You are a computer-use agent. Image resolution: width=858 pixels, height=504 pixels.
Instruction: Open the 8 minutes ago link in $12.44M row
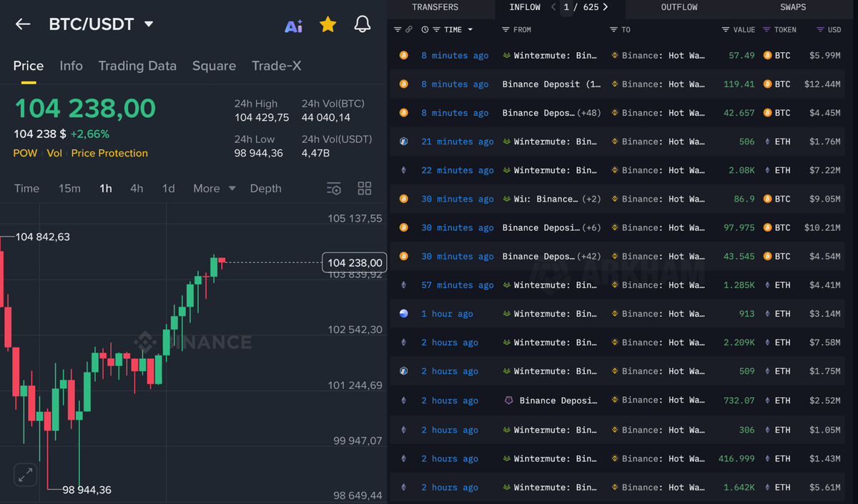(455, 84)
